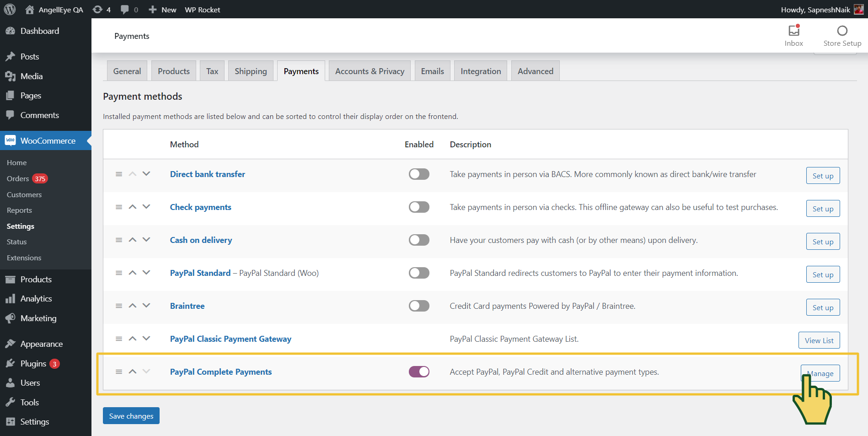Open the Direct bank transfer link
Screen dimensions: 868x436
pos(208,174)
